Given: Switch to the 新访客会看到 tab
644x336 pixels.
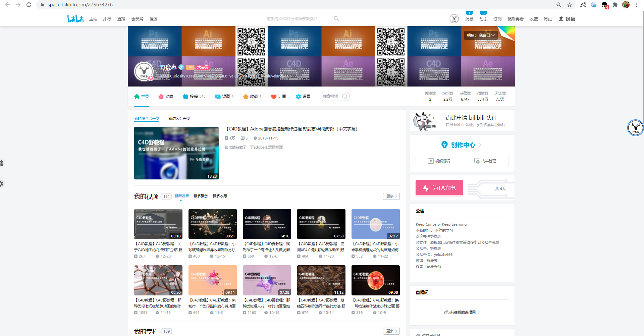Looking at the screenshot, I should tap(179, 118).
